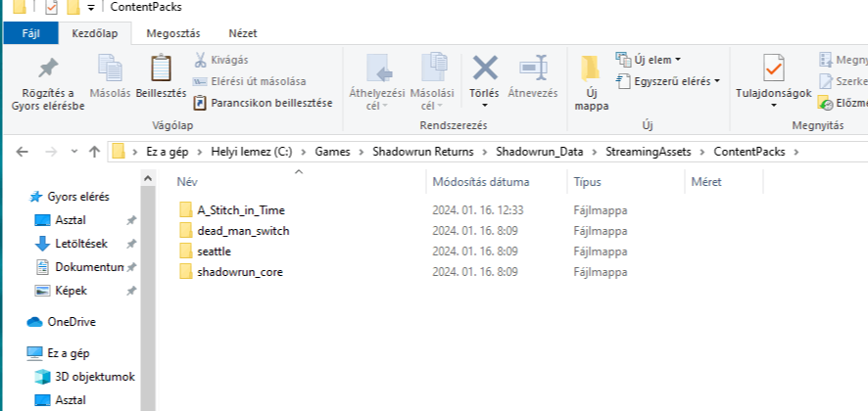Choose Parancsikon beillesztése
868x411 pixels.
pyautogui.click(x=263, y=103)
